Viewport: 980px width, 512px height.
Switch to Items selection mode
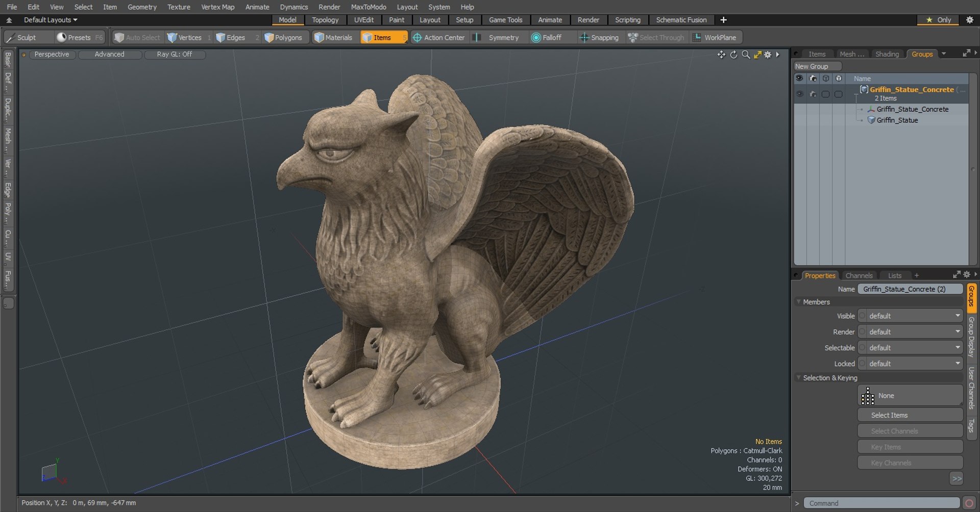coord(383,37)
